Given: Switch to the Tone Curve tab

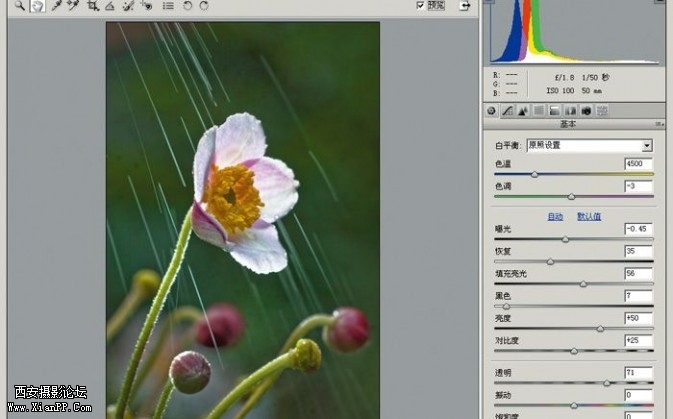Looking at the screenshot, I should (x=508, y=111).
